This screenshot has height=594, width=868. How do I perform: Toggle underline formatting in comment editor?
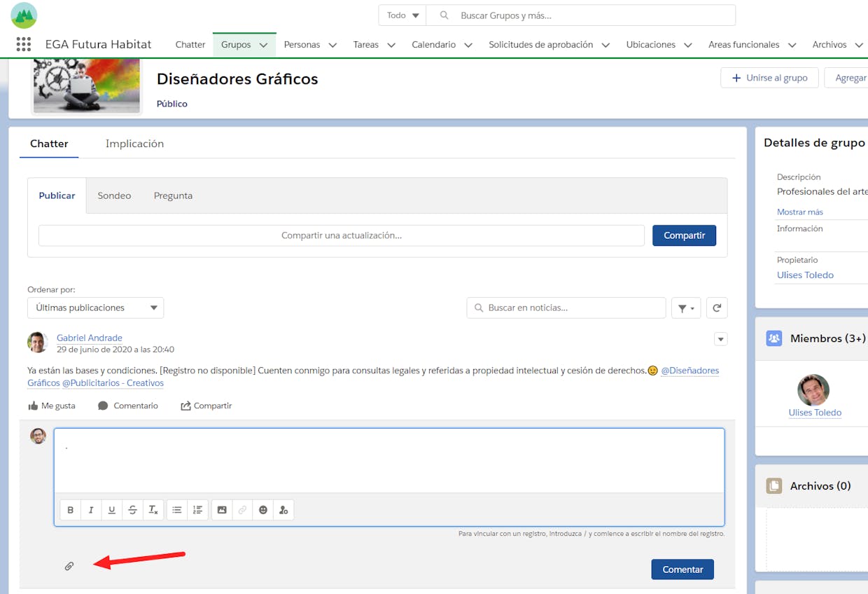(112, 510)
